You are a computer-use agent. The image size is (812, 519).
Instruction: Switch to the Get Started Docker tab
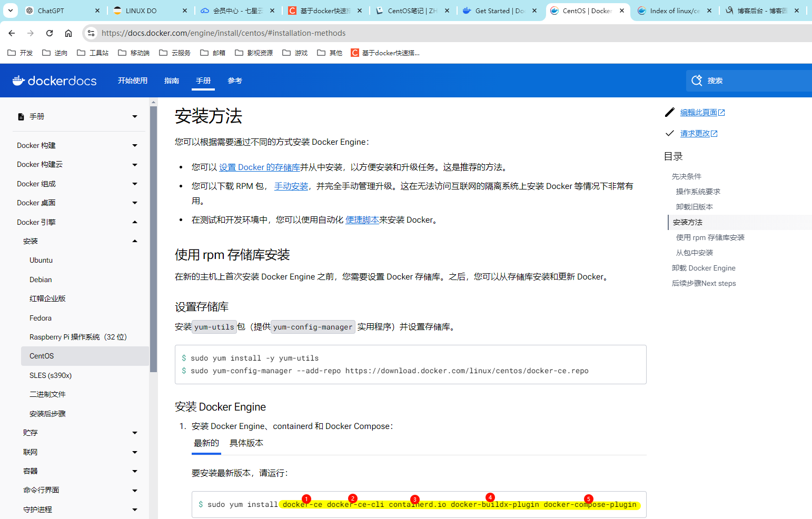coord(500,11)
